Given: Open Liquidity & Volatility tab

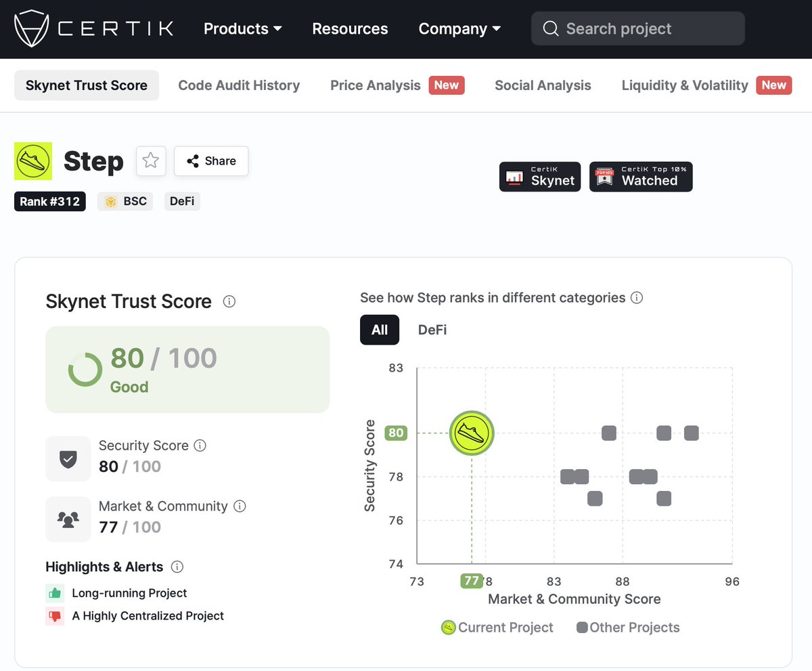Looking at the screenshot, I should [x=685, y=85].
